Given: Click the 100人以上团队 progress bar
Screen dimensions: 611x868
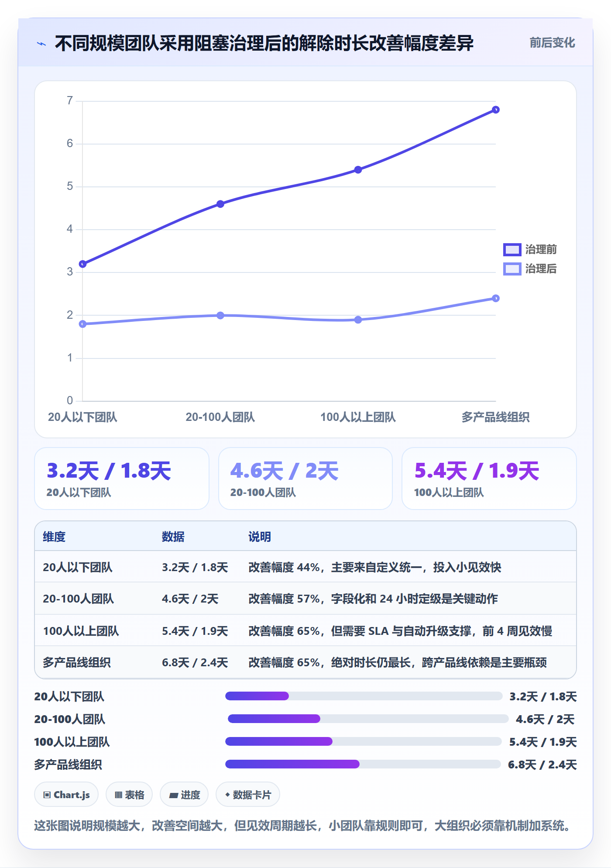Looking at the screenshot, I should (x=364, y=741).
